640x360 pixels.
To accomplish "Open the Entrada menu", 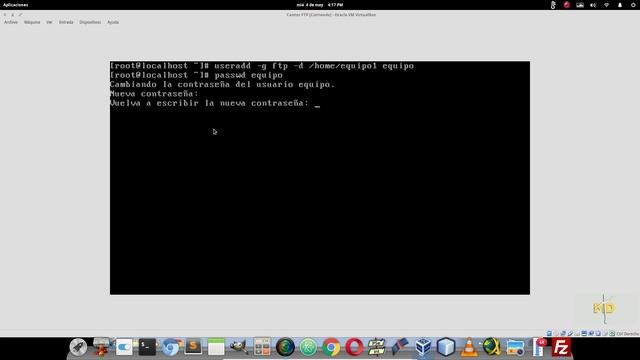I will tap(66, 22).
